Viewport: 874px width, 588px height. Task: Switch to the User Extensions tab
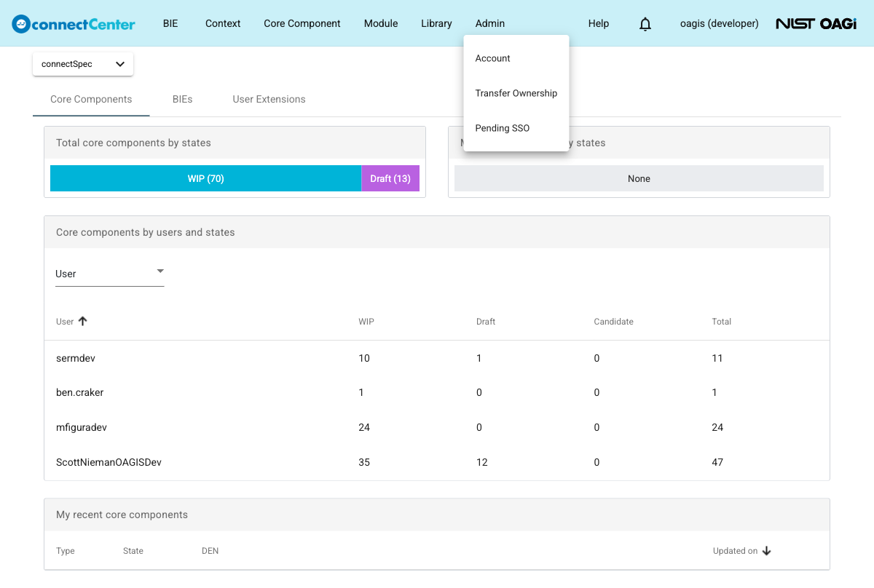tap(269, 99)
